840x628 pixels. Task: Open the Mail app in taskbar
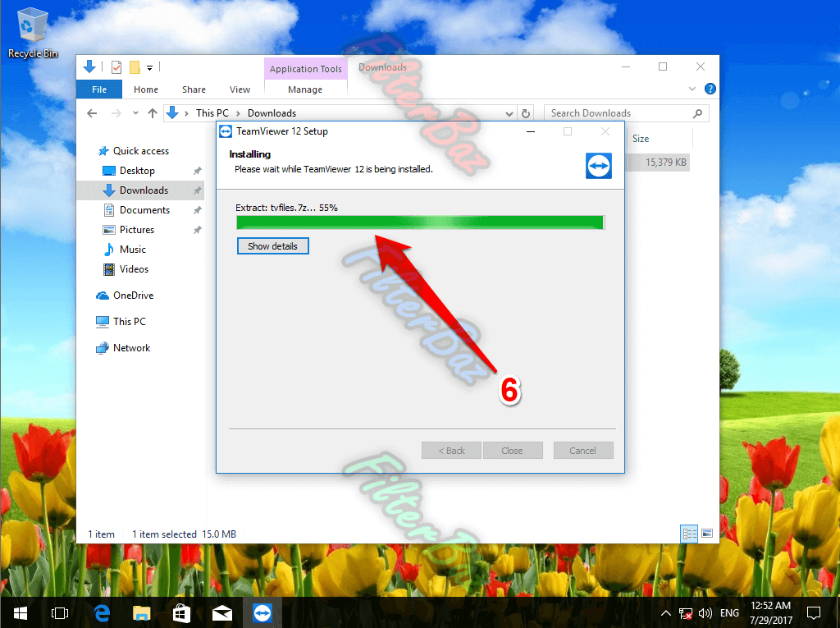pos(221,612)
